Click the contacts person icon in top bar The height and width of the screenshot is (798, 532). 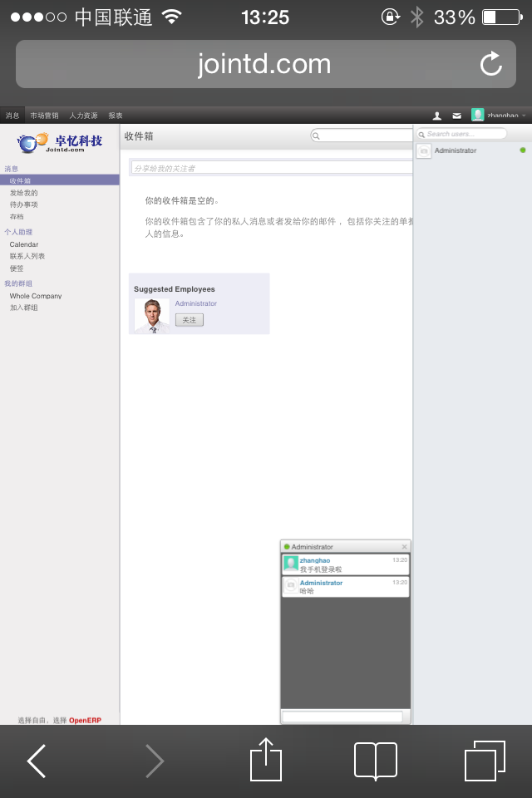pos(437,116)
